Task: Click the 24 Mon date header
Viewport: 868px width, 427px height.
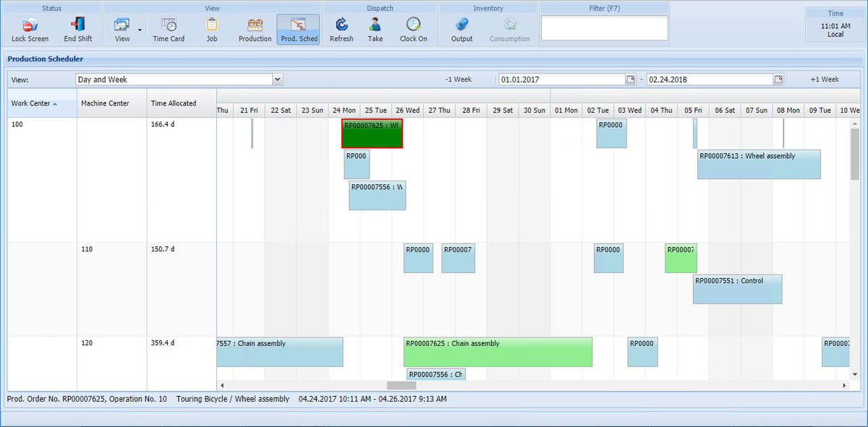Action: pos(344,110)
